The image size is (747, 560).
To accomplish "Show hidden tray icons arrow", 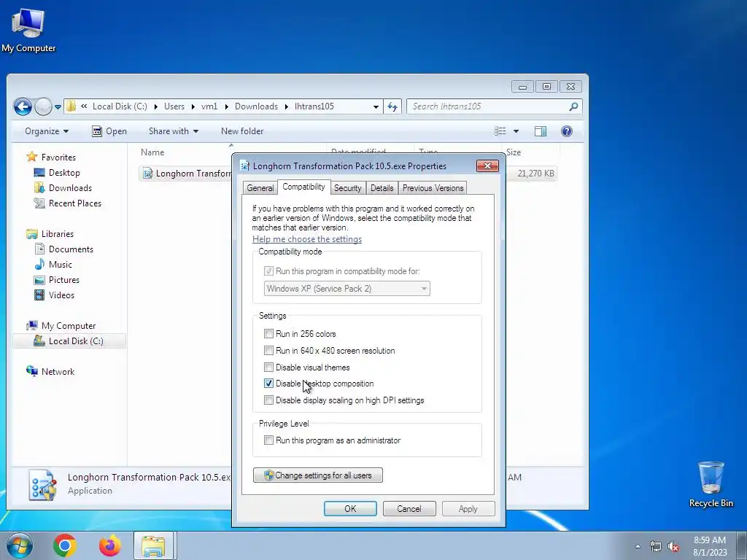I will click(x=638, y=546).
